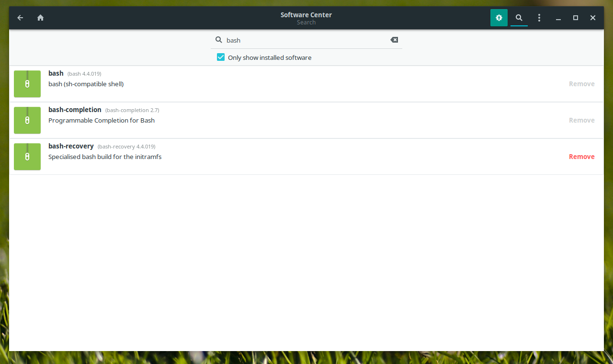Click the bash package icon
The height and width of the screenshot is (364, 613).
[x=27, y=84]
